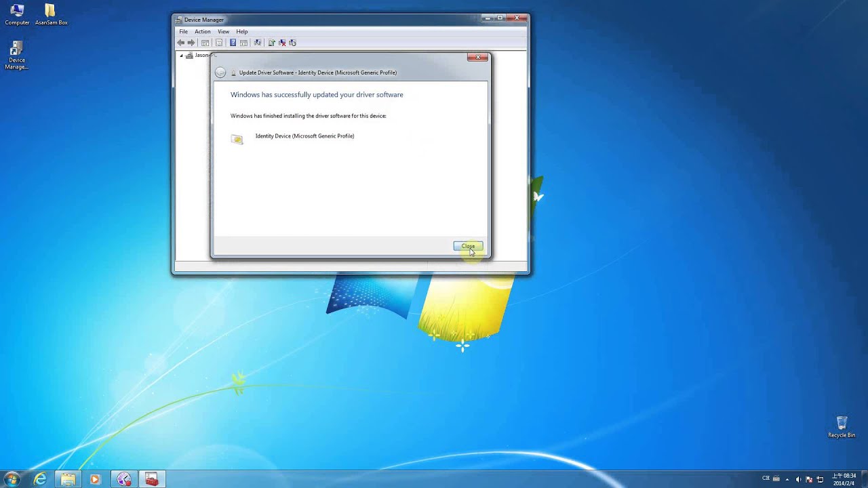Screen dimensions: 868x488
Task: Show hidden icons in system tray
Action: 787,479
